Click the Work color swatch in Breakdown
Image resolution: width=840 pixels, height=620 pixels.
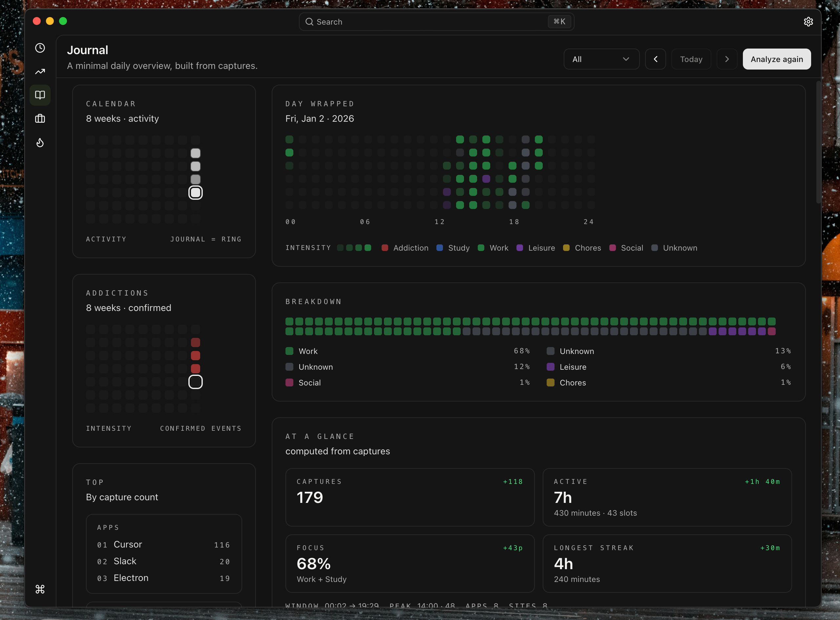289,351
